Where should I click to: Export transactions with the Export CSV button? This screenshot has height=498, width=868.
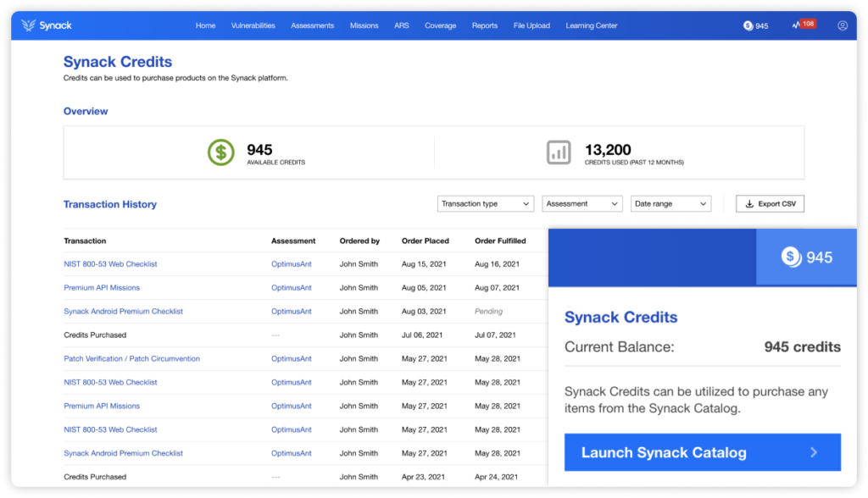click(770, 203)
